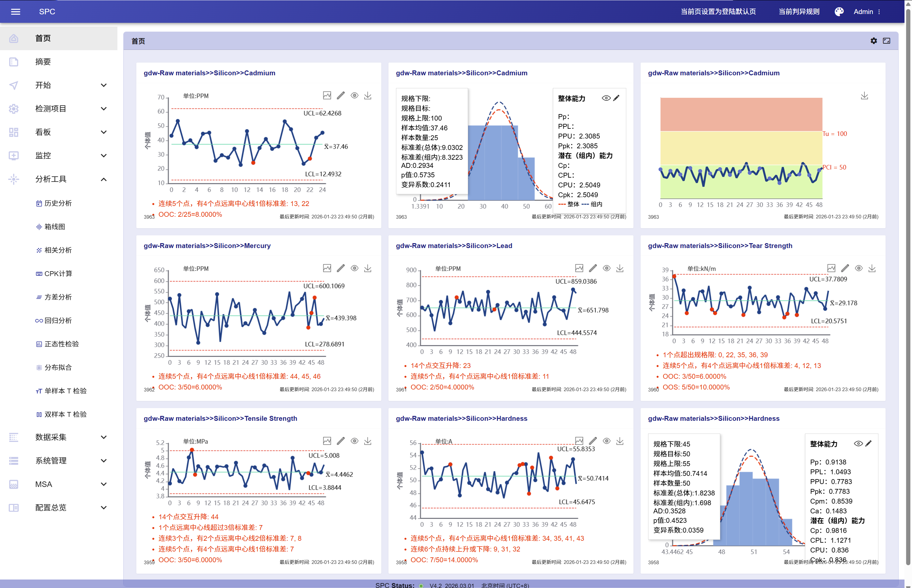The height and width of the screenshot is (588, 912).
Task: Open the 当前判异规则 button
Action: tap(798, 11)
